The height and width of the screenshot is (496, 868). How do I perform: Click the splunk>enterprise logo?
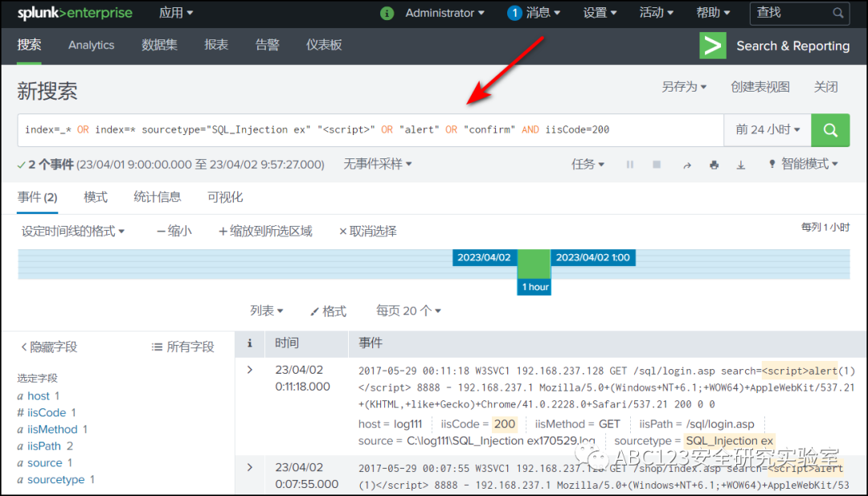(x=75, y=14)
